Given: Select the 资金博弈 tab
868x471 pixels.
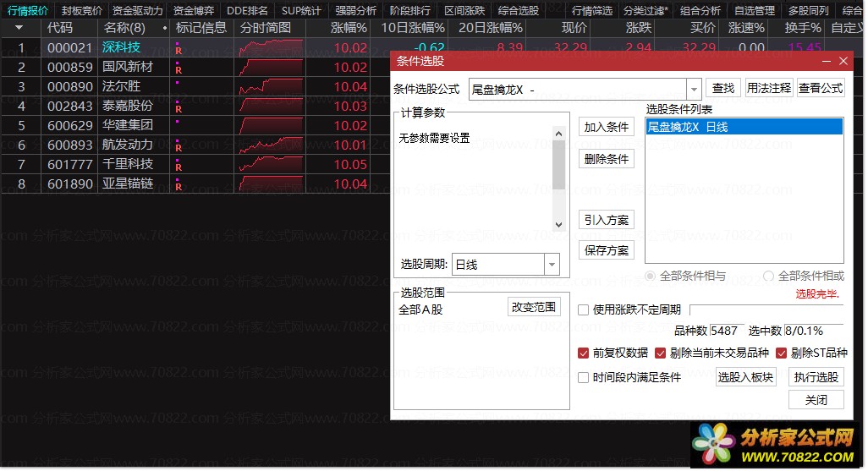Looking at the screenshot, I should 193,10.
